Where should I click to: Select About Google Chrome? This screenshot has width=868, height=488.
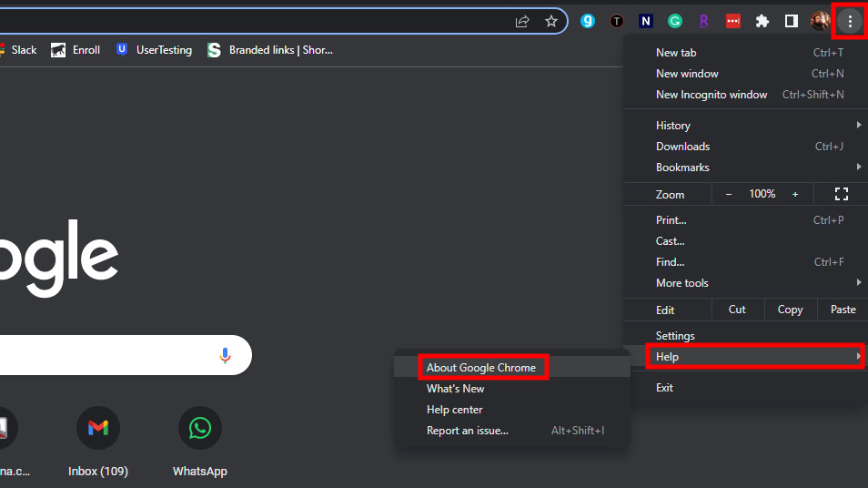(481, 368)
